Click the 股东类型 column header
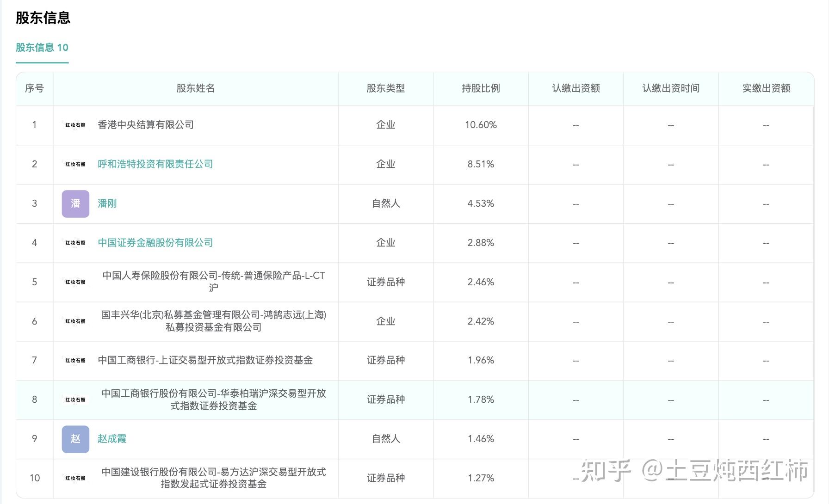 385,88
